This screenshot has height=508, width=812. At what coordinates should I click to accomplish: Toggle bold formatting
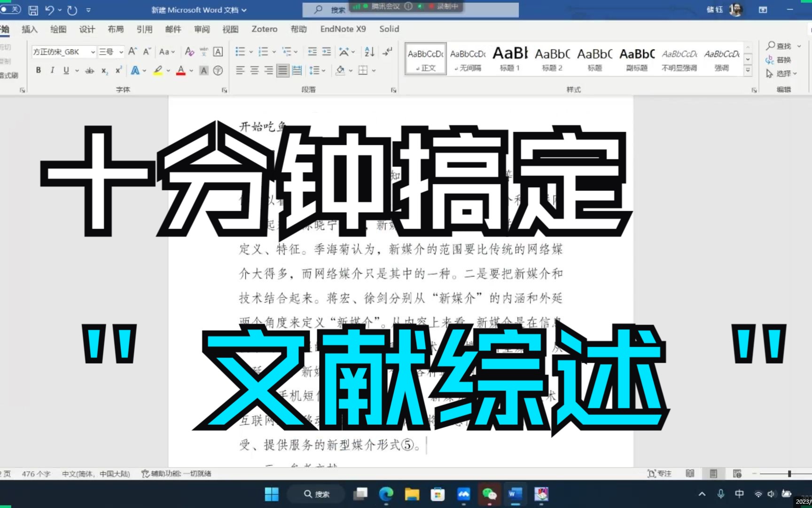click(38, 70)
